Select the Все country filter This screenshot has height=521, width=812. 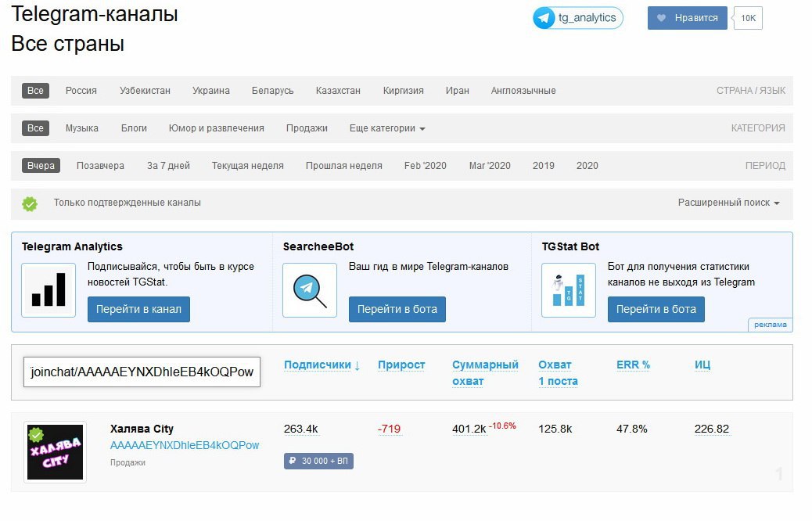35,91
